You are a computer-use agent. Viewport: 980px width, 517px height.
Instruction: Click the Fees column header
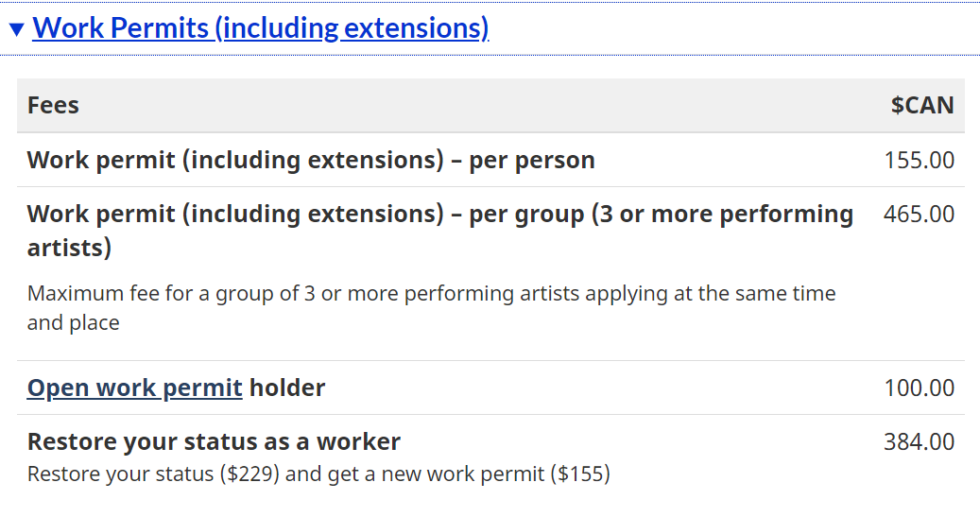pos(53,105)
